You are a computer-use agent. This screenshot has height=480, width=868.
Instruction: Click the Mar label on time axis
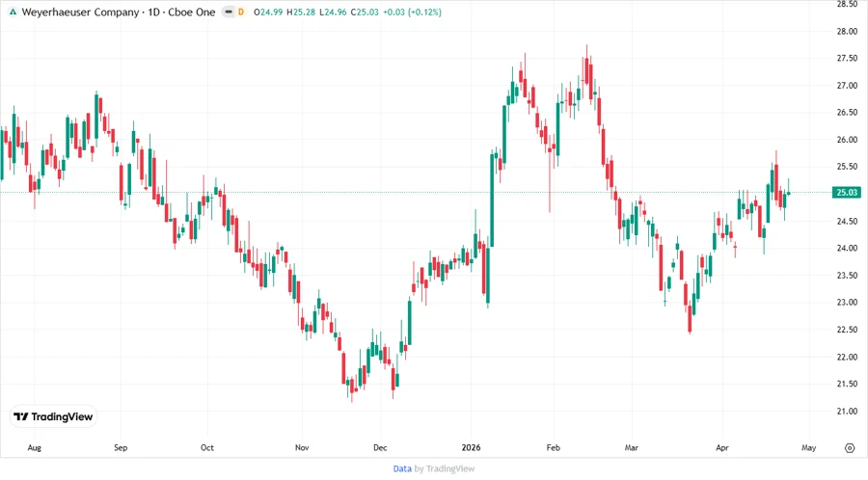[x=632, y=448]
